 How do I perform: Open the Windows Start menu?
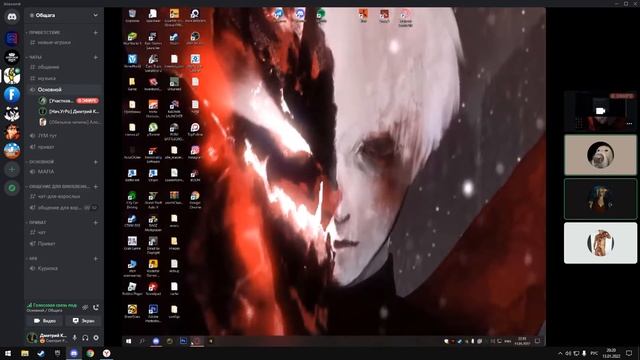pos(8,353)
